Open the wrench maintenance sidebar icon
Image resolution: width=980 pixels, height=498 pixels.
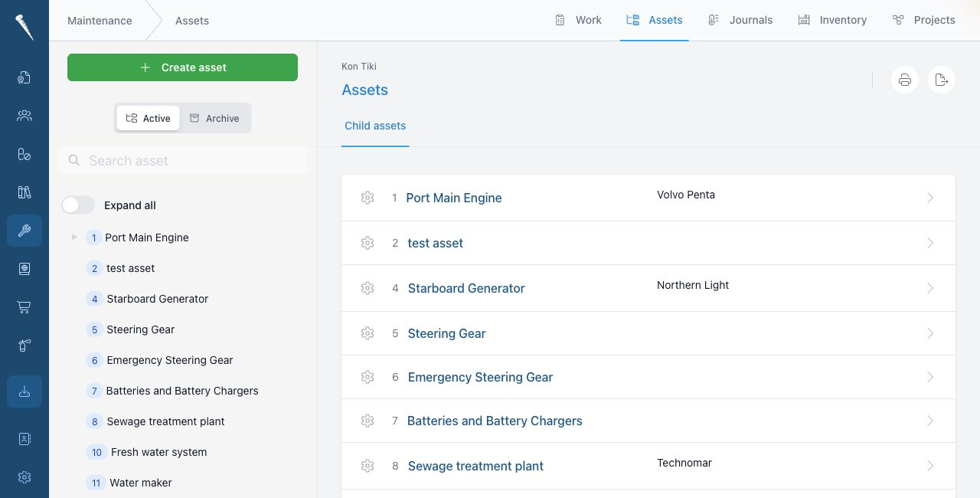24,231
